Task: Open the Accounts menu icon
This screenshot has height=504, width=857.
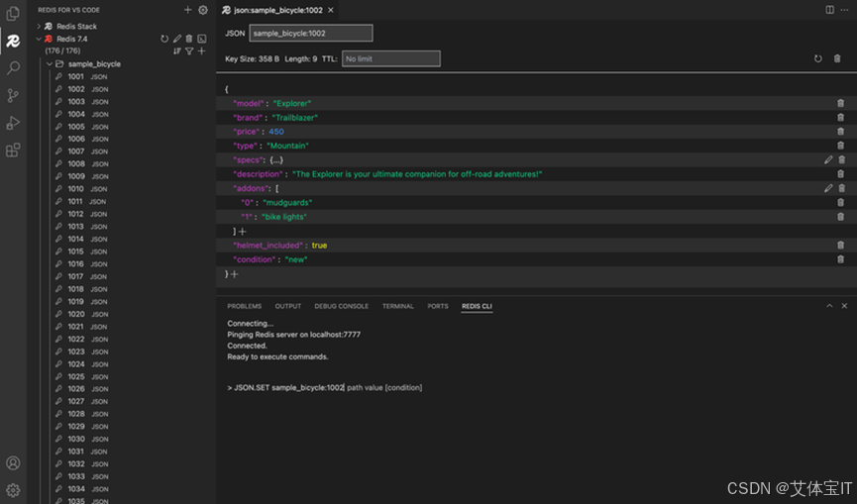Action: (13, 463)
